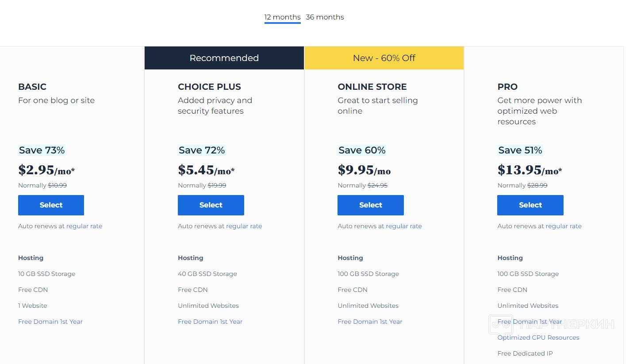Select the Online Store plan
The height and width of the screenshot is (364, 637).
pos(370,205)
